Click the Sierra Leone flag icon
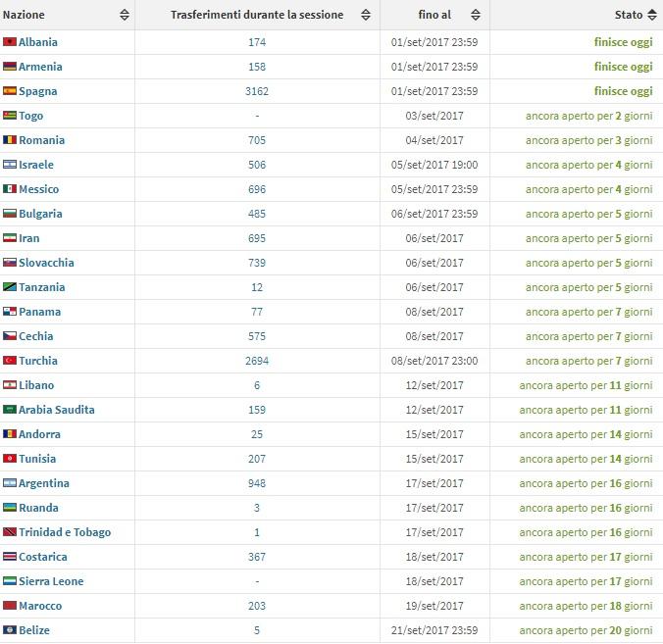 [10, 581]
